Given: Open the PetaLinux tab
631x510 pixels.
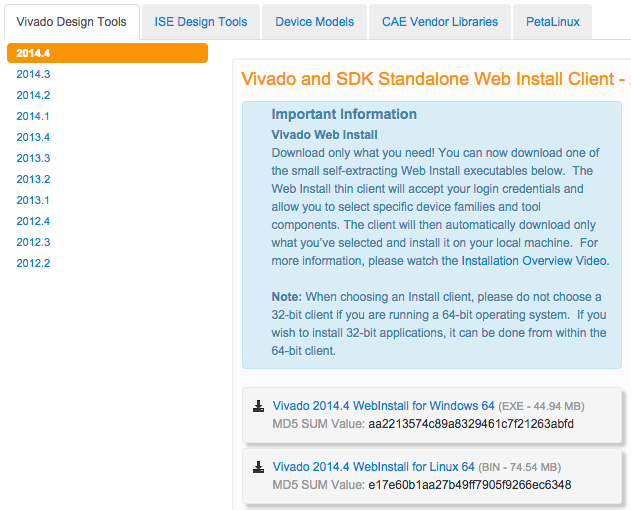Looking at the screenshot, I should click(x=553, y=22).
